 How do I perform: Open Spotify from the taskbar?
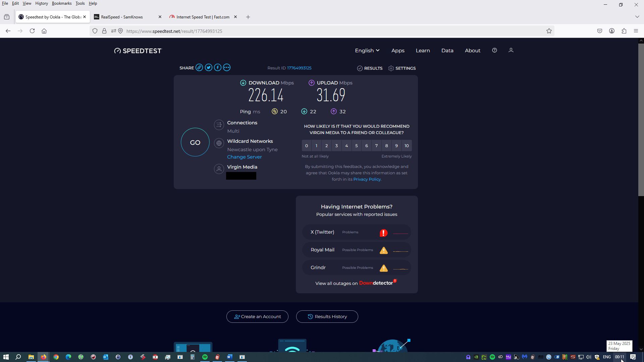[x=205, y=357]
